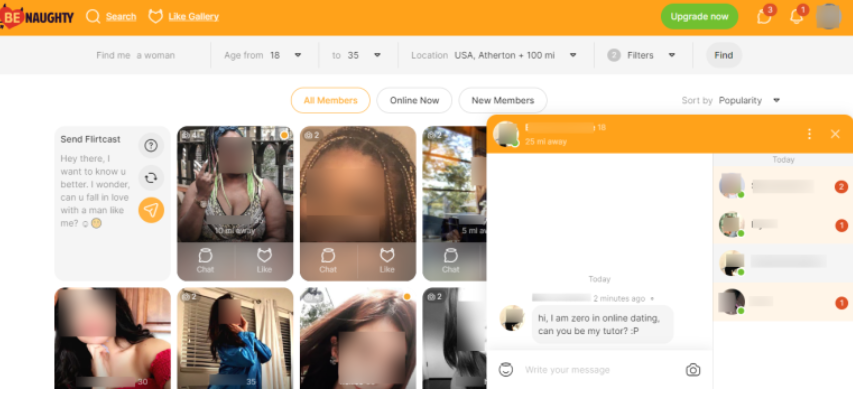This screenshot has height=397, width=853.
Task: Click the Upgrade now button
Action: point(699,16)
